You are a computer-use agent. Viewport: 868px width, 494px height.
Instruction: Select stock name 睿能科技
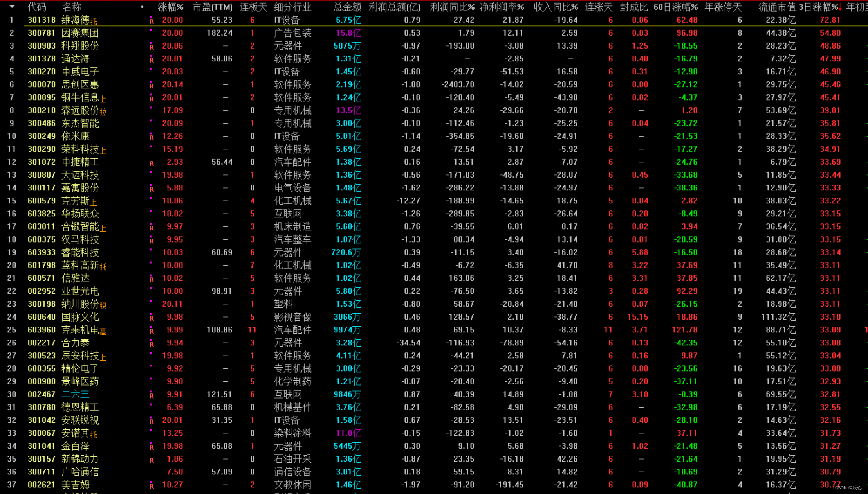(80, 252)
